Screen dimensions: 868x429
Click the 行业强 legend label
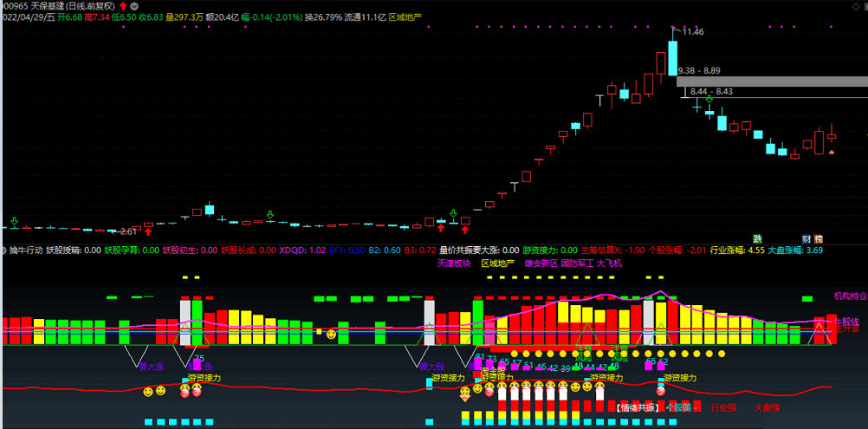(x=726, y=408)
